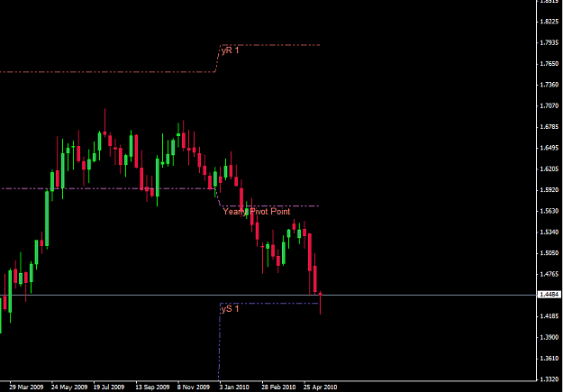Click the 1.7935 price scale value

(x=549, y=42)
